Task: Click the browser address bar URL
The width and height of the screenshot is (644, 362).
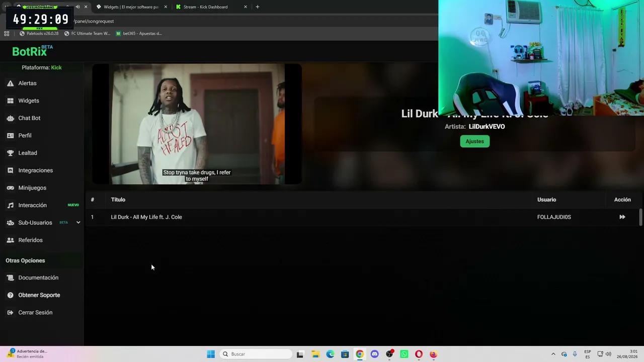Action: point(94,21)
